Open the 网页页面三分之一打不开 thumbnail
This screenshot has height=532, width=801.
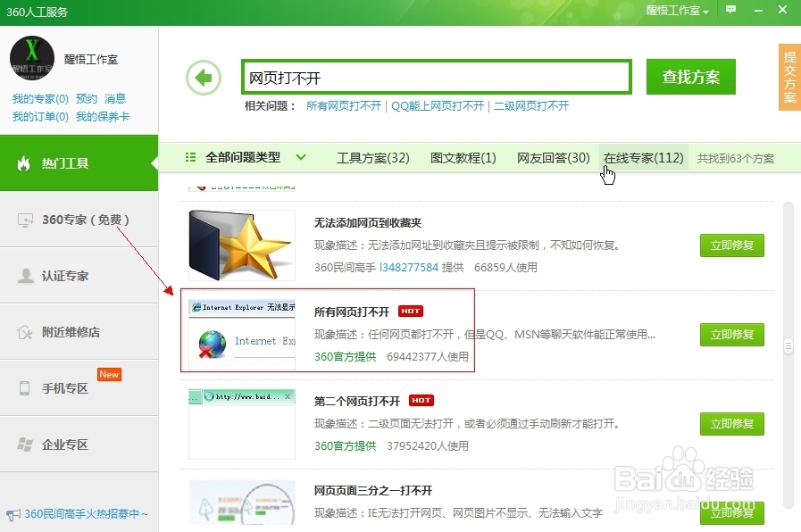[242, 503]
